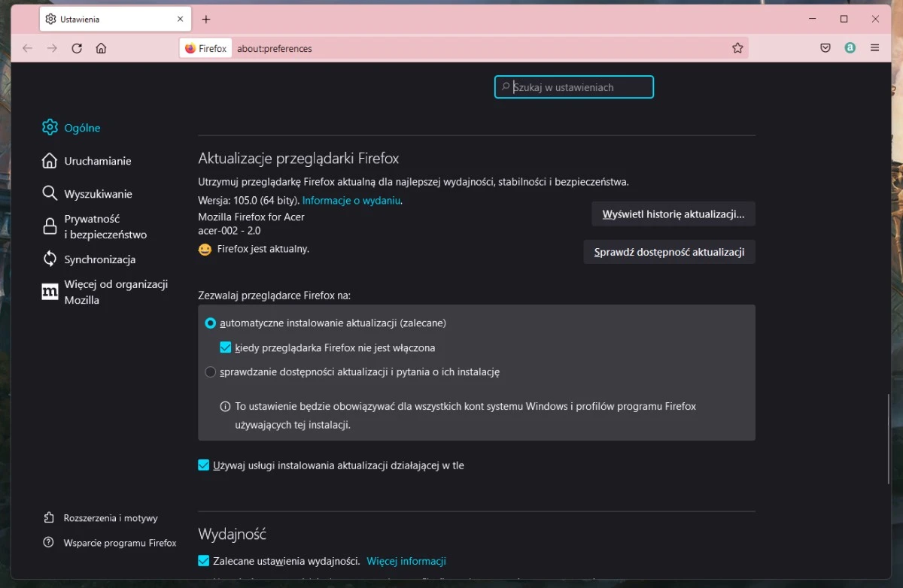Bookmark the page with the star icon
The image size is (903, 588).
coord(737,47)
